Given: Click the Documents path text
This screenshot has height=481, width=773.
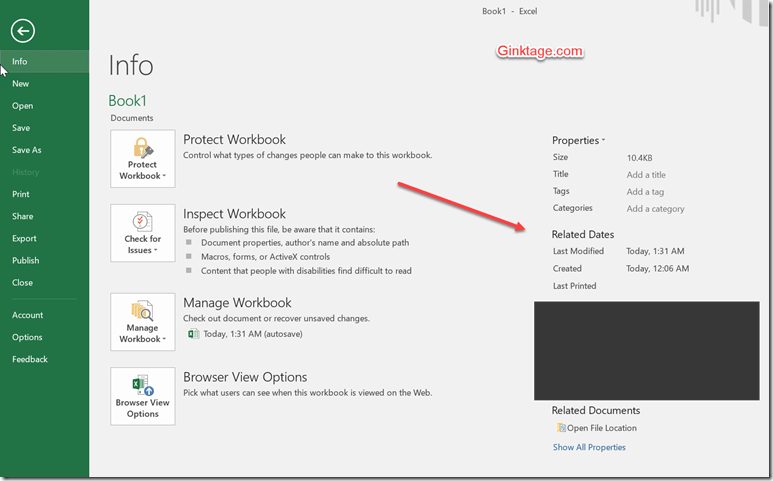Looking at the screenshot, I should coord(132,118).
